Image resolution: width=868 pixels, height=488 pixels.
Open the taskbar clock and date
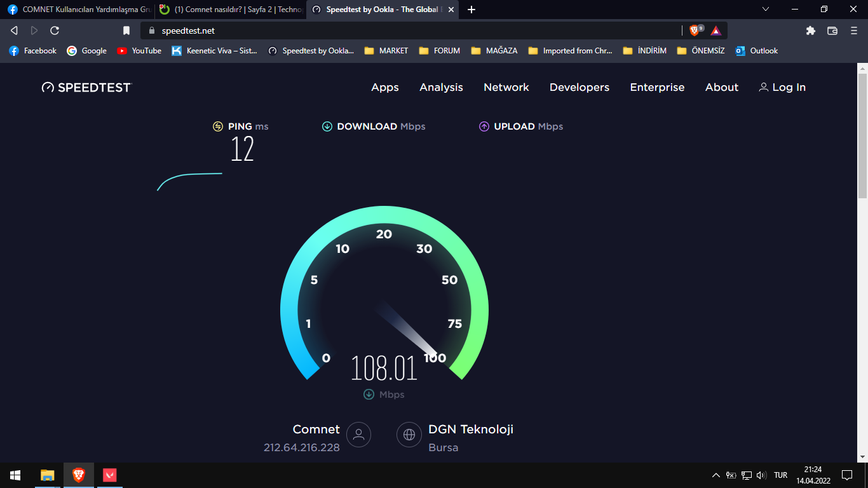tap(813, 475)
